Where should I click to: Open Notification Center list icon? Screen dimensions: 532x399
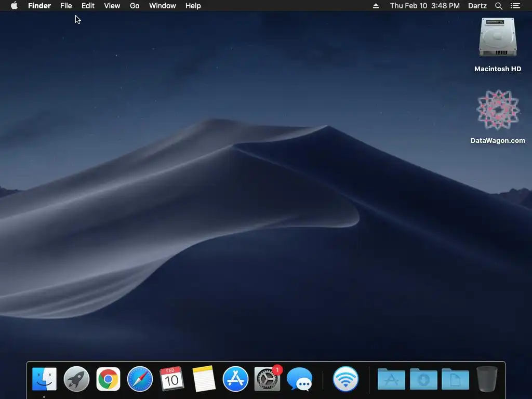click(x=515, y=6)
